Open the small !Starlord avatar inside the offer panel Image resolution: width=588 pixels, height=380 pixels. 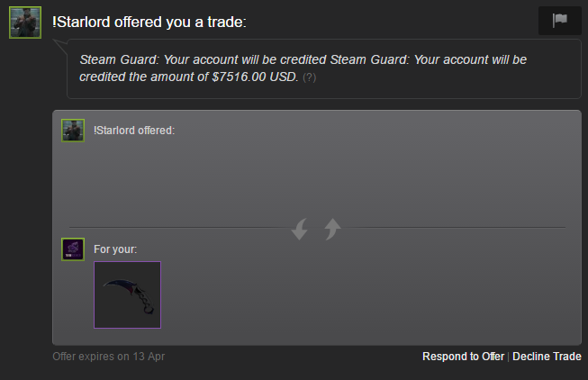(73, 131)
